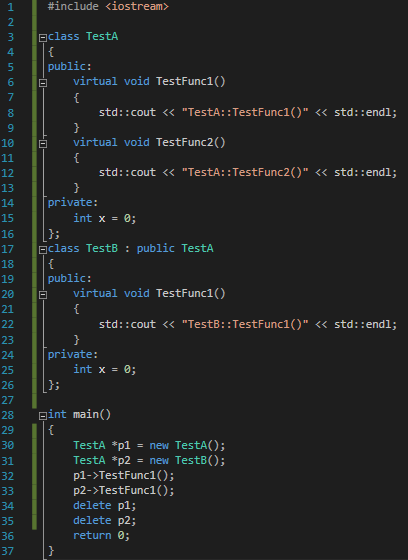Click 'int x = 0;' on line 15
This screenshot has width=408, height=560.
[105, 218]
